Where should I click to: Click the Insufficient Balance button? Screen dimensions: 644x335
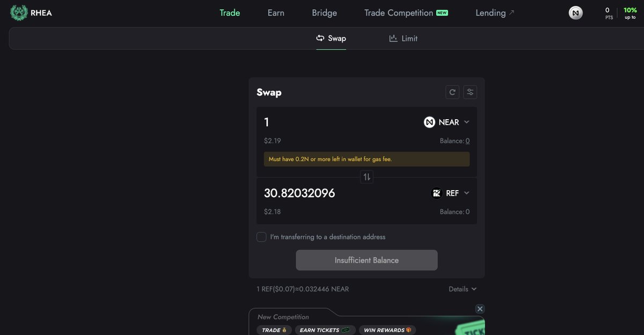[367, 260]
